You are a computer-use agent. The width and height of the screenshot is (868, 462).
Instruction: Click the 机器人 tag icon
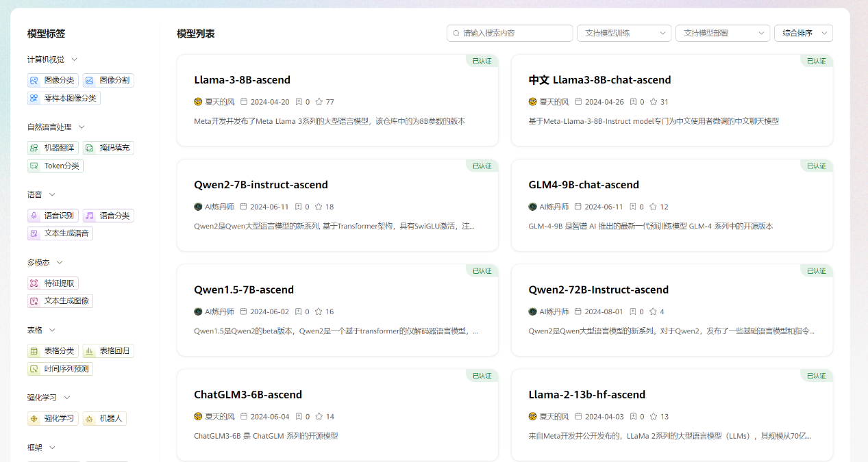[90, 418]
